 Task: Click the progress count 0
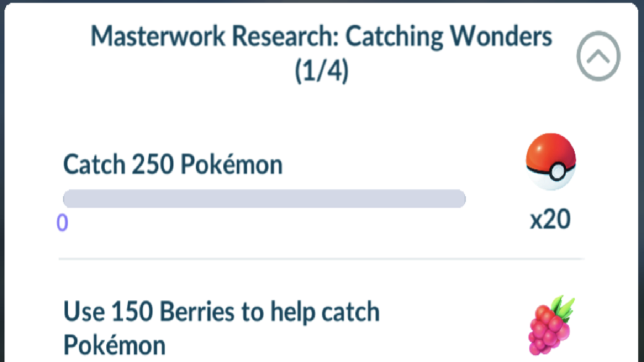[x=62, y=223]
